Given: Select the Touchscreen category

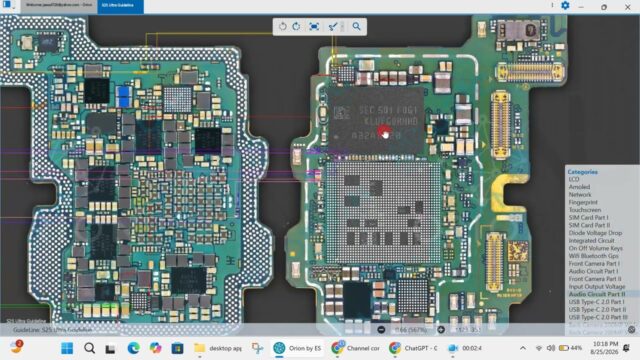Looking at the screenshot, I should [x=585, y=210].
